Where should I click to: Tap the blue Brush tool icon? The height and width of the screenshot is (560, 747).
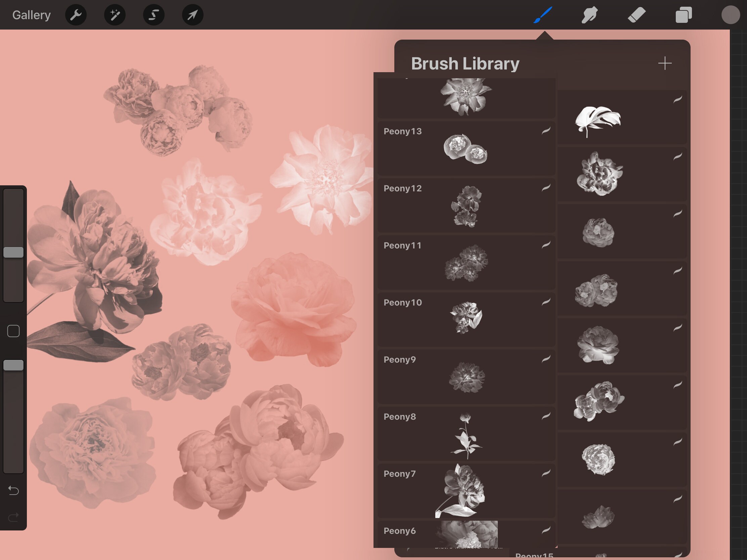tap(543, 15)
